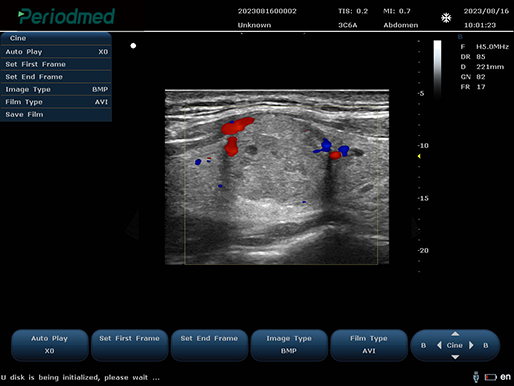
Task: Cycle the bottom Image Type BMP button
Action: pyautogui.click(x=289, y=345)
